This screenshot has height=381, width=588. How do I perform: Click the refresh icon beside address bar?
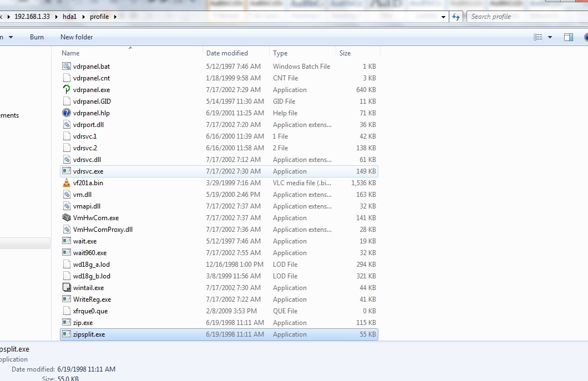pyautogui.click(x=456, y=17)
